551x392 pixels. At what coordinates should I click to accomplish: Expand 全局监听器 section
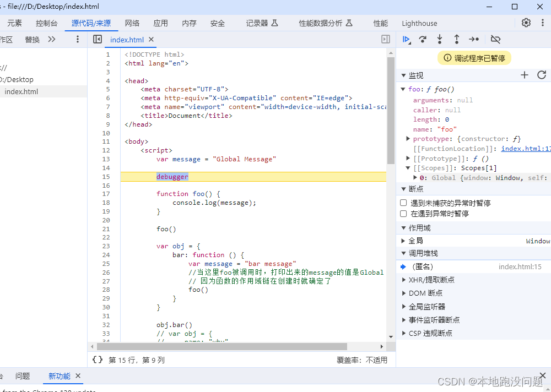pyautogui.click(x=404, y=306)
